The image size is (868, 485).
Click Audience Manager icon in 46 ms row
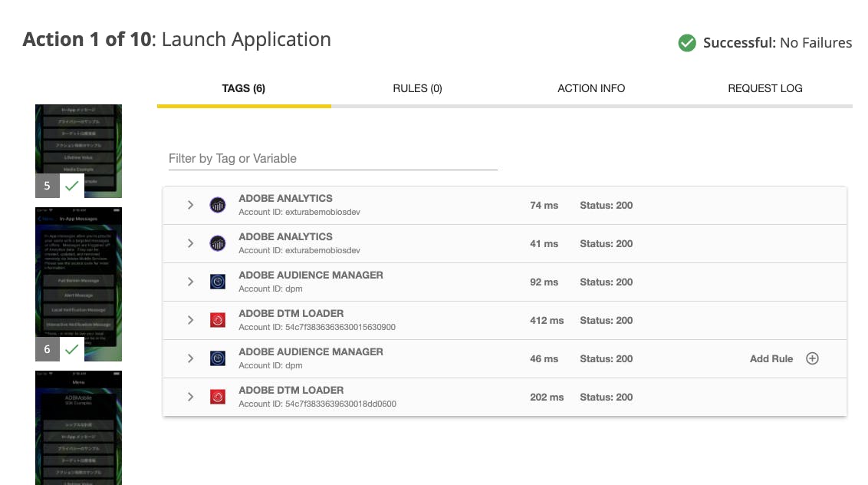[218, 358]
